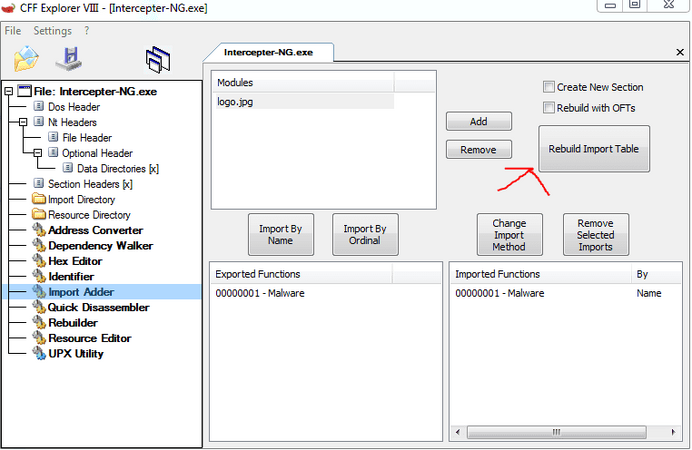Screen dimensions: 692x450
Task: Toggle the Rebuild with OFTs checkbox
Action: (x=549, y=108)
